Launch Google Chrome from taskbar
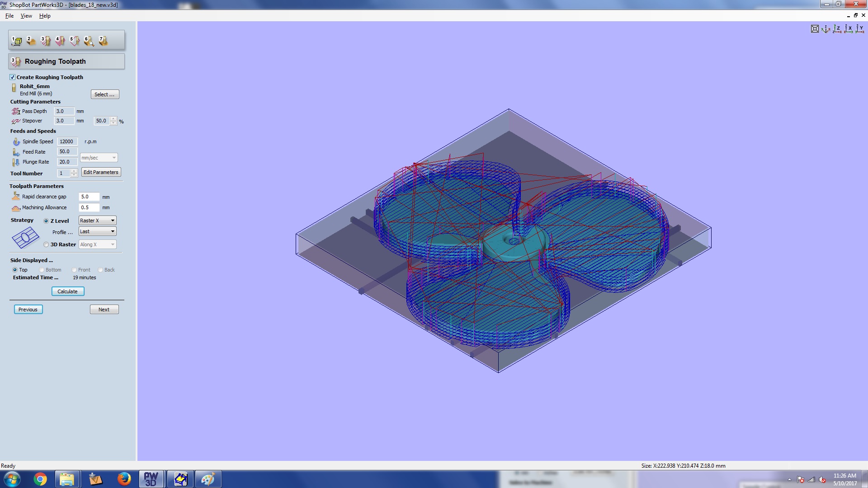This screenshot has width=868, height=488. tap(40, 479)
